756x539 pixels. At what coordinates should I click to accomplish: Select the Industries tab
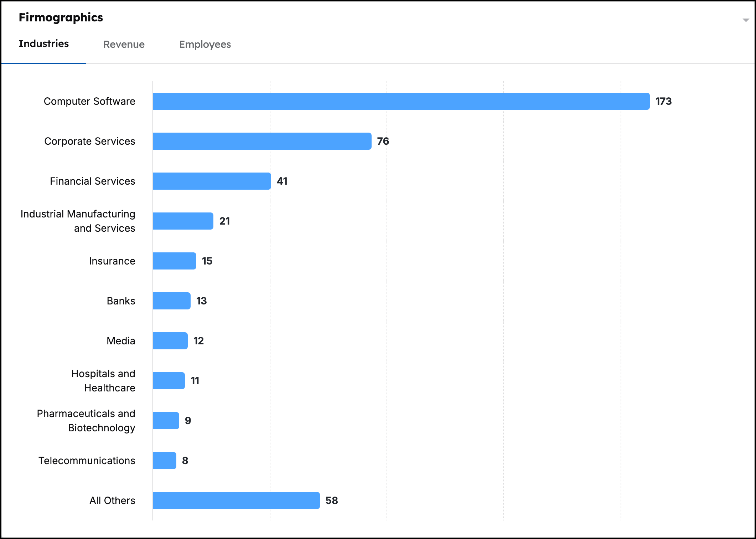[x=43, y=44]
